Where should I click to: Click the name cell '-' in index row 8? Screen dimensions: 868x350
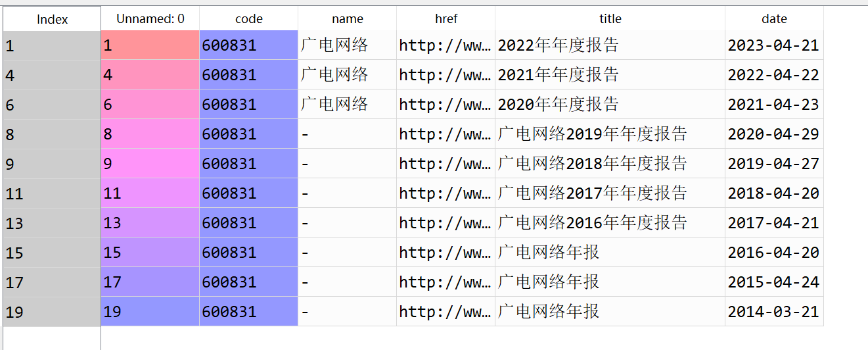pyautogui.click(x=348, y=134)
